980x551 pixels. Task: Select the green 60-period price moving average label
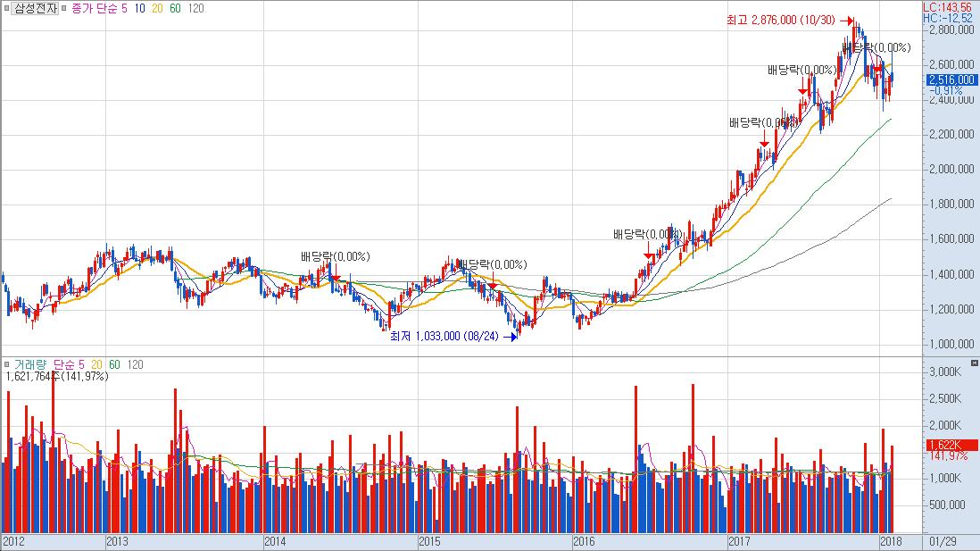pyautogui.click(x=175, y=9)
